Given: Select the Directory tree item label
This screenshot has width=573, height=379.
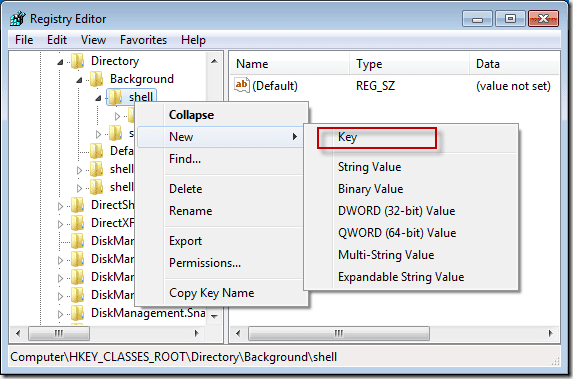Looking at the screenshot, I should 115,61.
